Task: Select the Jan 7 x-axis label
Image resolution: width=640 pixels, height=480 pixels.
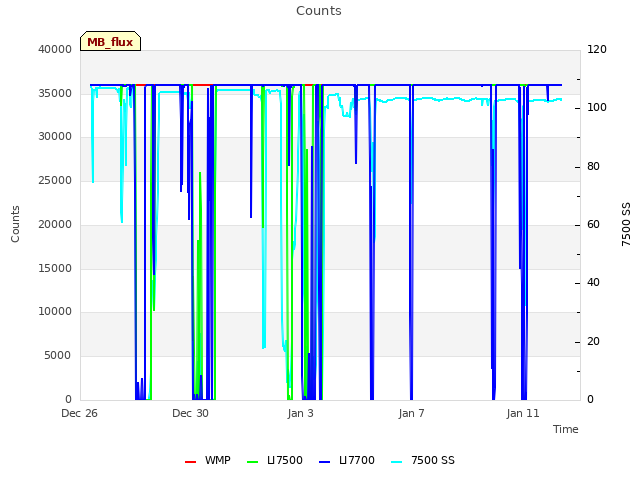Action: [x=411, y=413]
